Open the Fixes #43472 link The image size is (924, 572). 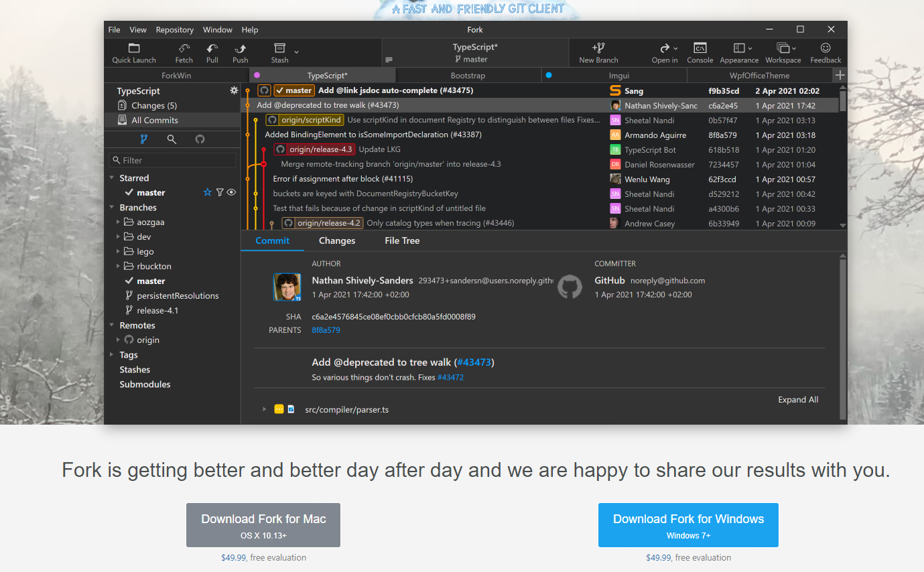(x=450, y=377)
